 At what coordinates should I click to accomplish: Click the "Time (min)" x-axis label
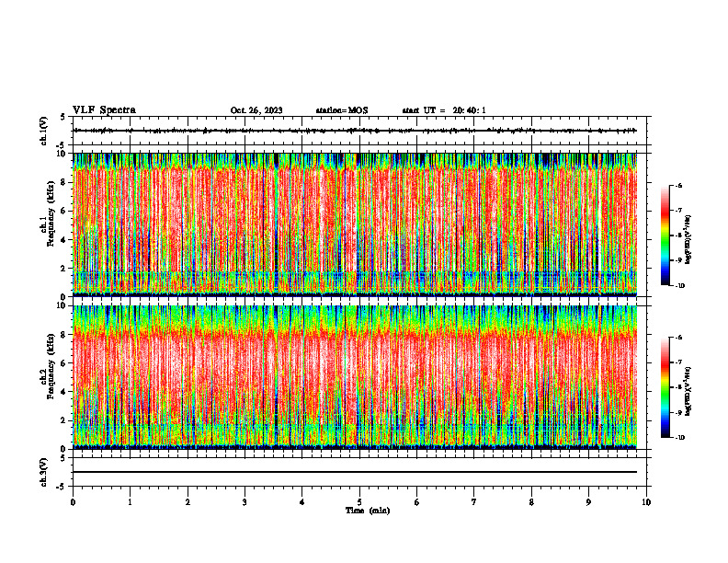(368, 511)
